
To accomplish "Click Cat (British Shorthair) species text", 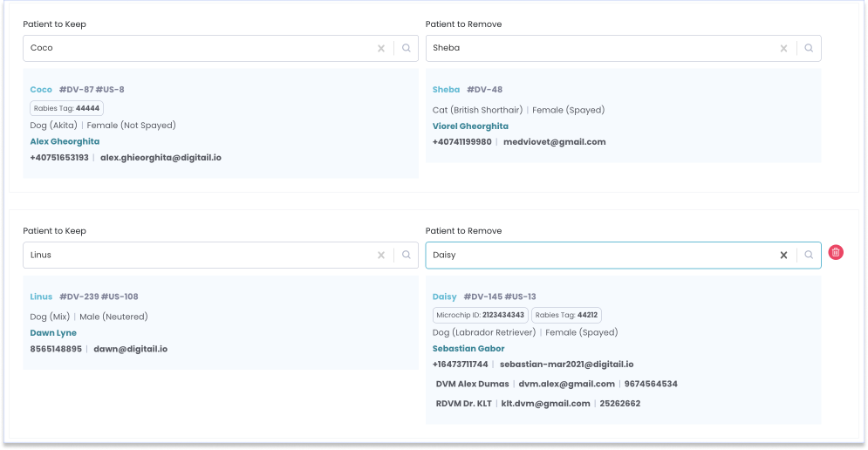I will [477, 110].
